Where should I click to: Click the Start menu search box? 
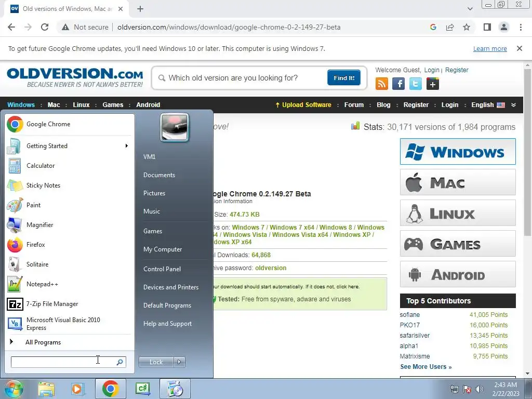point(68,362)
